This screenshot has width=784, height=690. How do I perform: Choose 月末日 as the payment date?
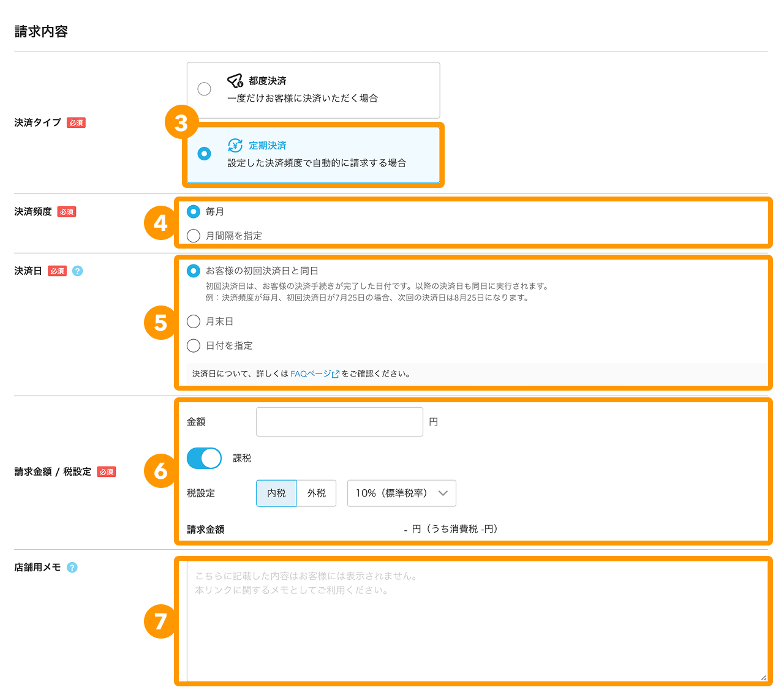tap(194, 321)
